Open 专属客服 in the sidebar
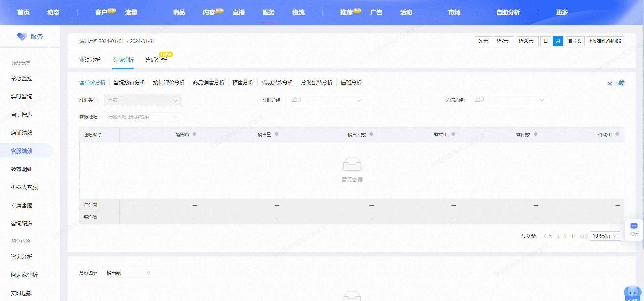The height and width of the screenshot is (301, 644). pyautogui.click(x=21, y=206)
